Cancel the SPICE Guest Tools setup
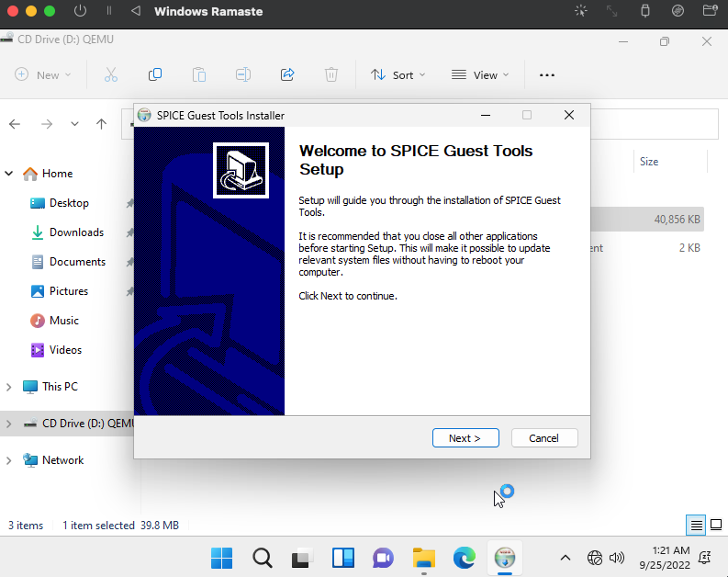The image size is (728, 577). (x=544, y=438)
